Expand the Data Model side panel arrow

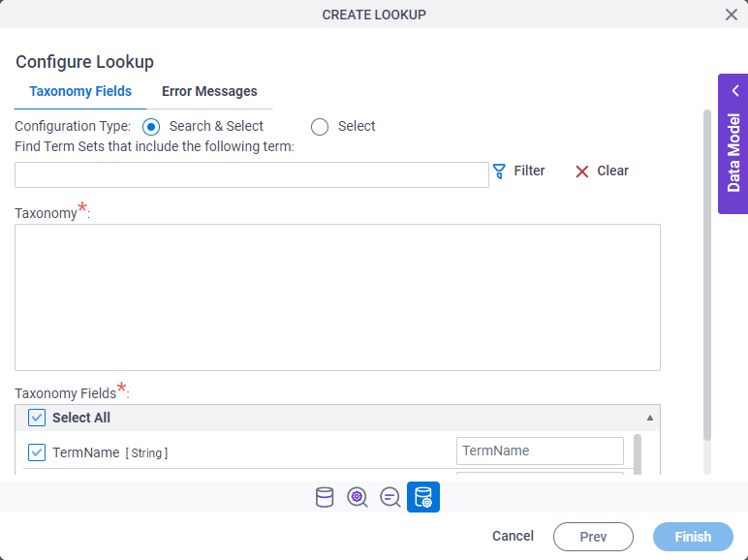(735, 91)
